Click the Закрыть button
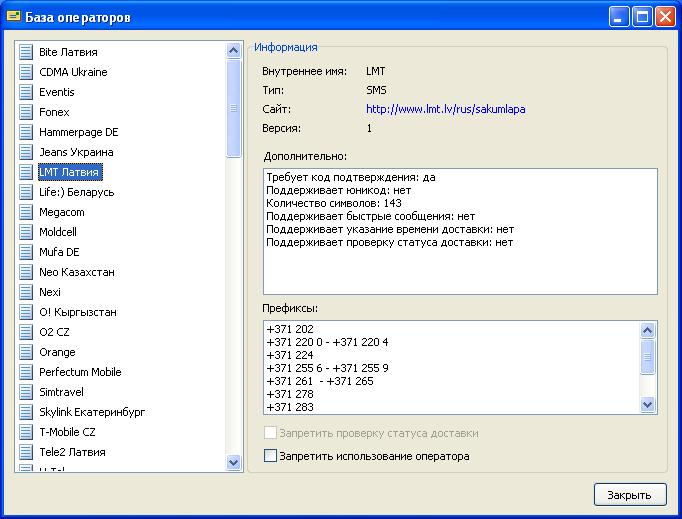682x519 pixels. click(630, 495)
